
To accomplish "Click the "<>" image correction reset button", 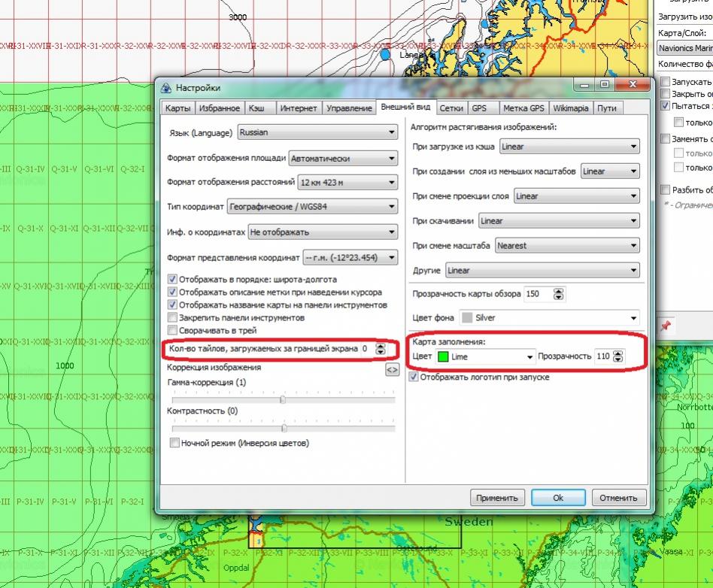I will coord(391,370).
